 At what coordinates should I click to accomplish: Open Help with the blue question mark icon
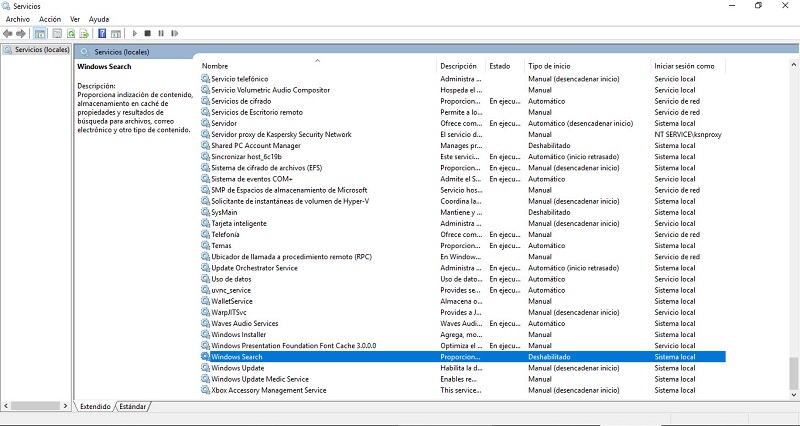(102, 34)
